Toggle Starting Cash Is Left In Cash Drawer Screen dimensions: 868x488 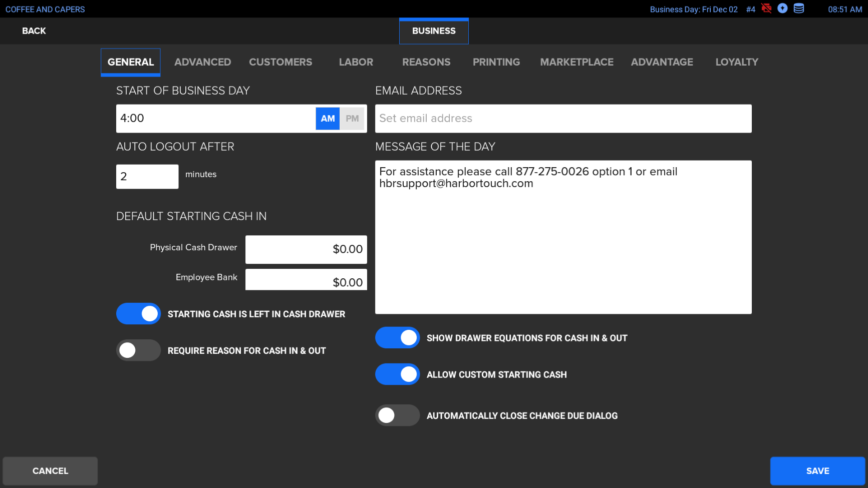click(x=139, y=314)
